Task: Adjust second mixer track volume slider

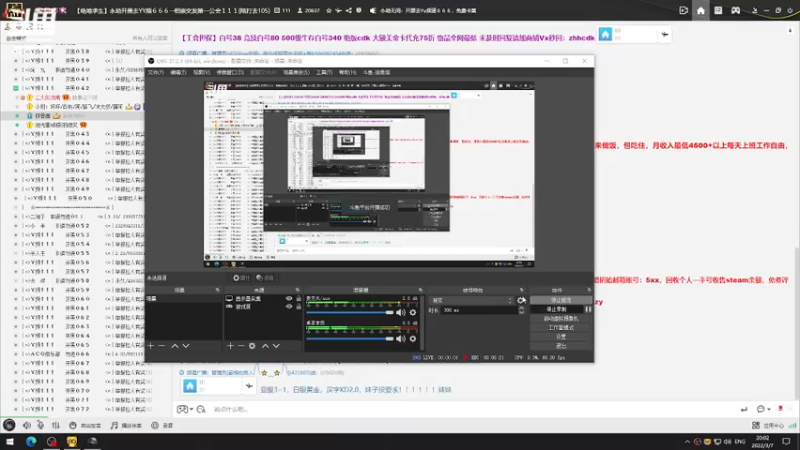Action: pos(350,339)
